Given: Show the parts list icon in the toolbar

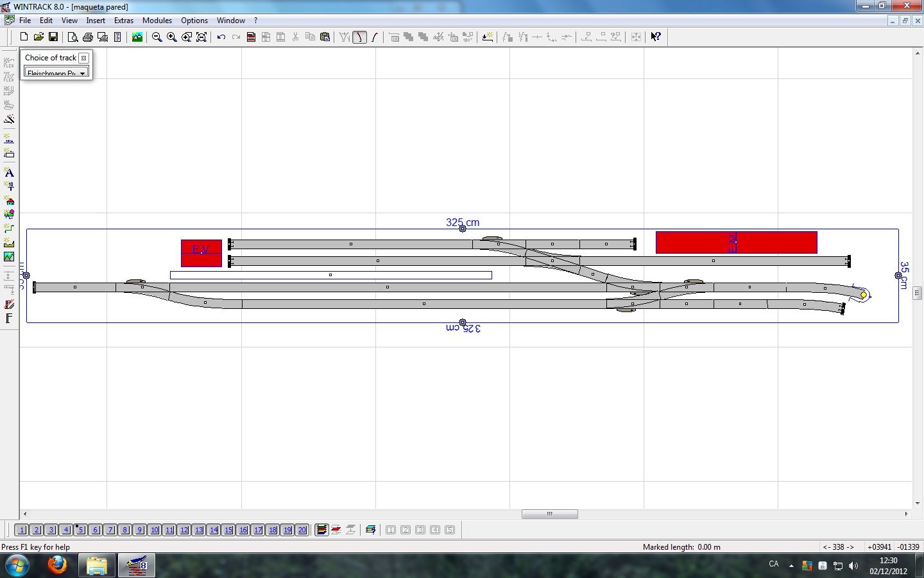Looking at the screenshot, I should (117, 37).
